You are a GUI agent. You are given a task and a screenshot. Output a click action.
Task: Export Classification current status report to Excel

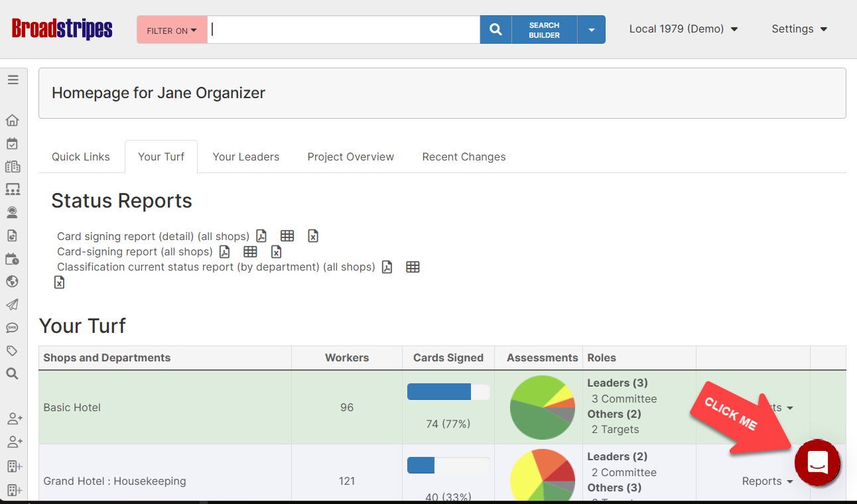tap(59, 283)
